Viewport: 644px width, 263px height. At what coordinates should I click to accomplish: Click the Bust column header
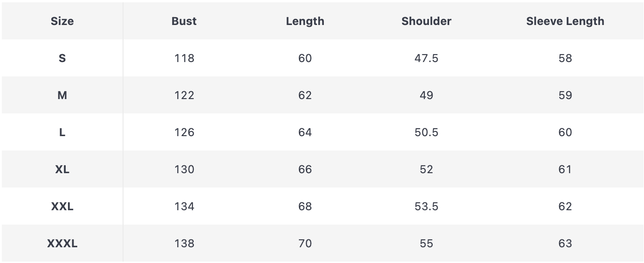point(184,21)
